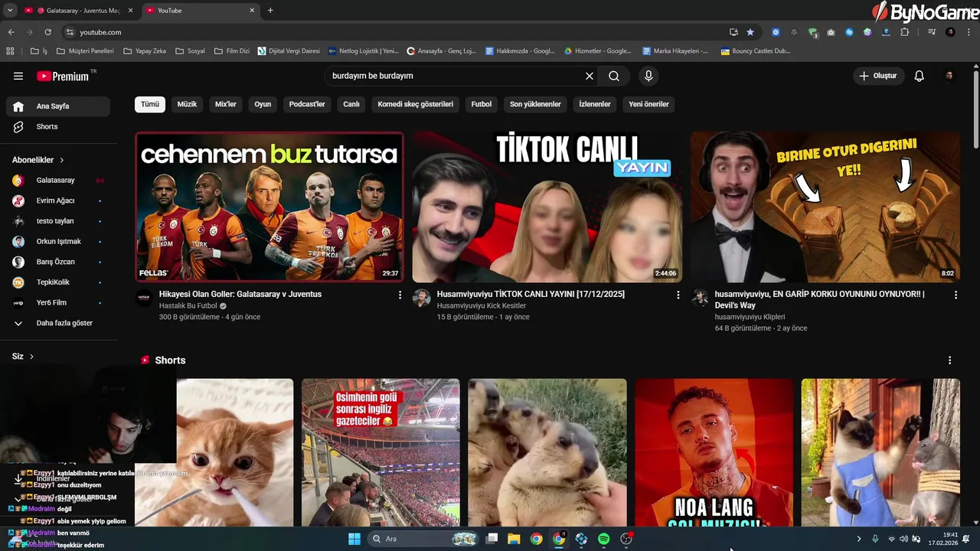Open more options for Devil's Way video
Image resolution: width=980 pixels, height=551 pixels.
point(955,295)
